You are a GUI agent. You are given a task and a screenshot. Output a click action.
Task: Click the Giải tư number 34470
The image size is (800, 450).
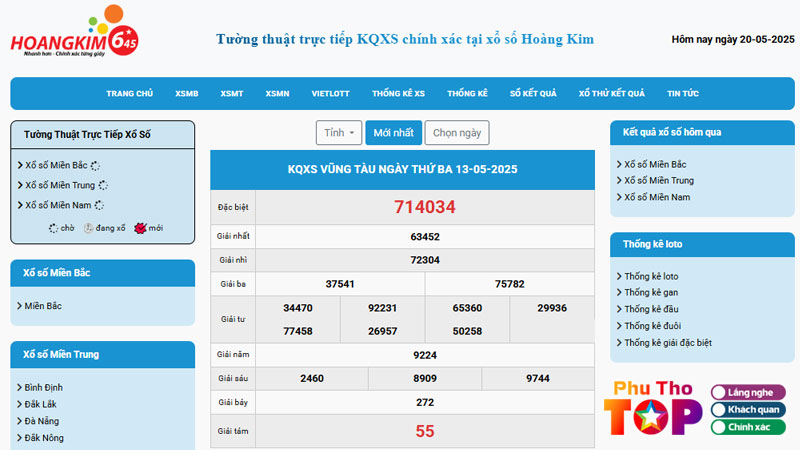pos(297,308)
